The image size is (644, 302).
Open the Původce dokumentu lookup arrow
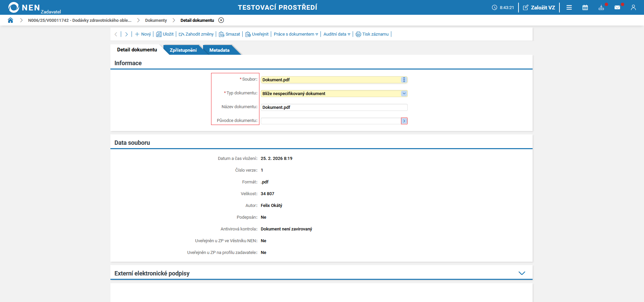tap(404, 121)
